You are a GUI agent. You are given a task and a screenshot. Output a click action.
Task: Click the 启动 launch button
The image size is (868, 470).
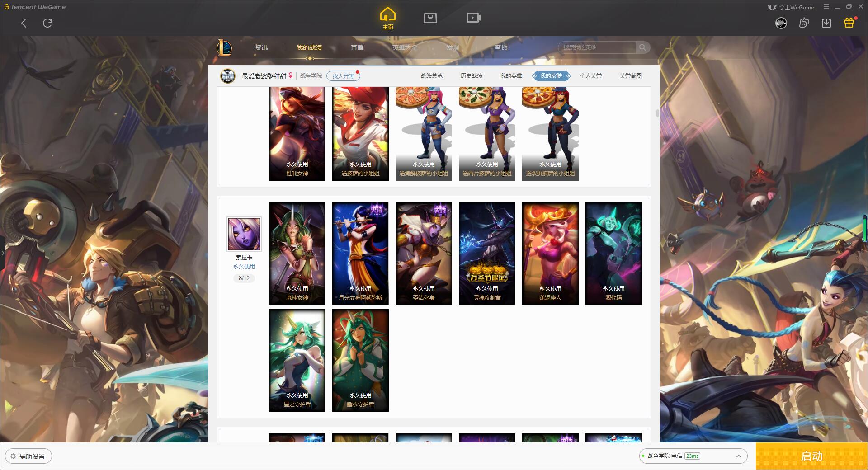pos(812,456)
